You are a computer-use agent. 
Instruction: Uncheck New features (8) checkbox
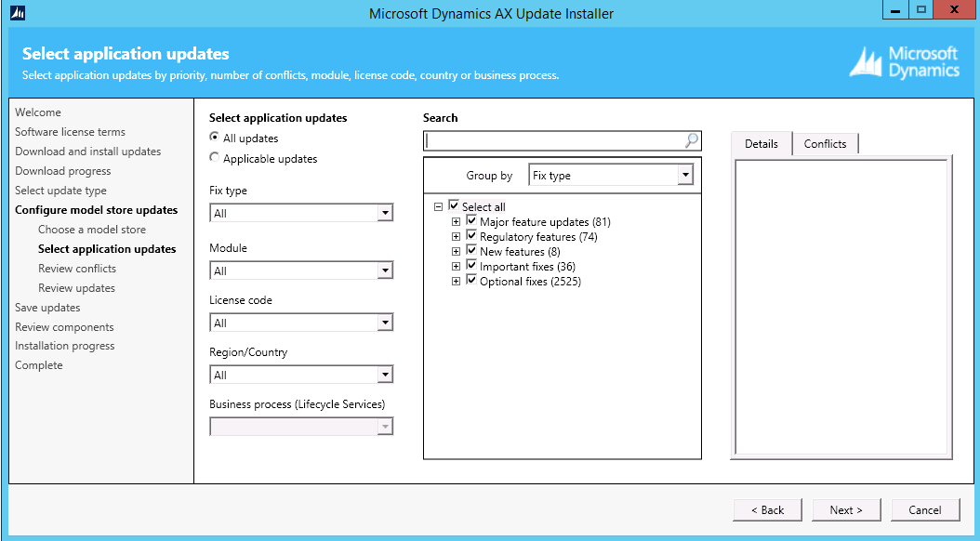click(472, 250)
